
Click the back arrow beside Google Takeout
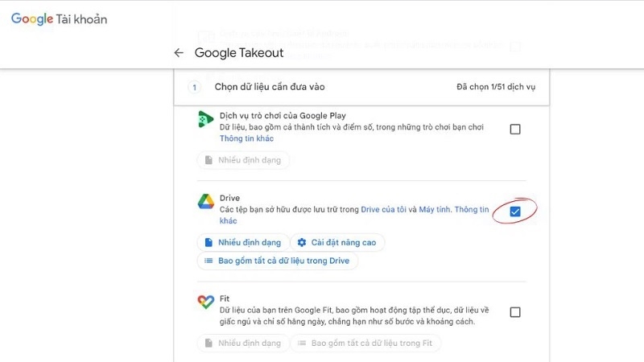tap(179, 53)
